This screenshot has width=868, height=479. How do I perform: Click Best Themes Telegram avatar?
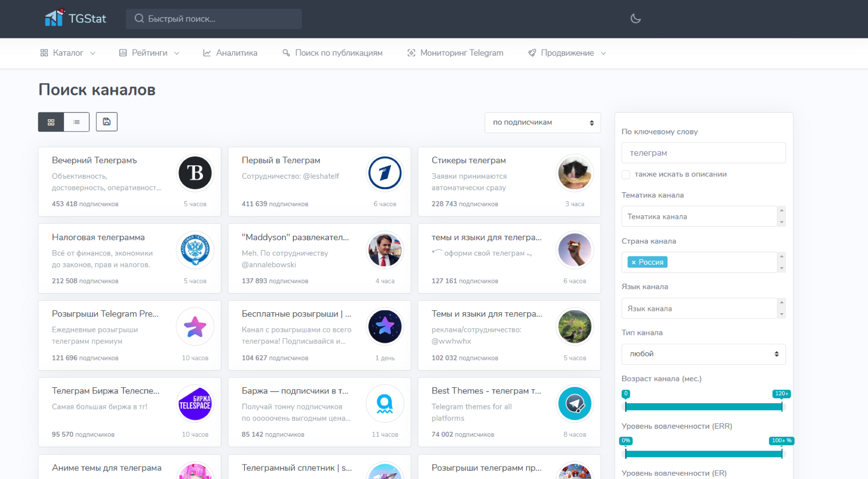(x=575, y=404)
